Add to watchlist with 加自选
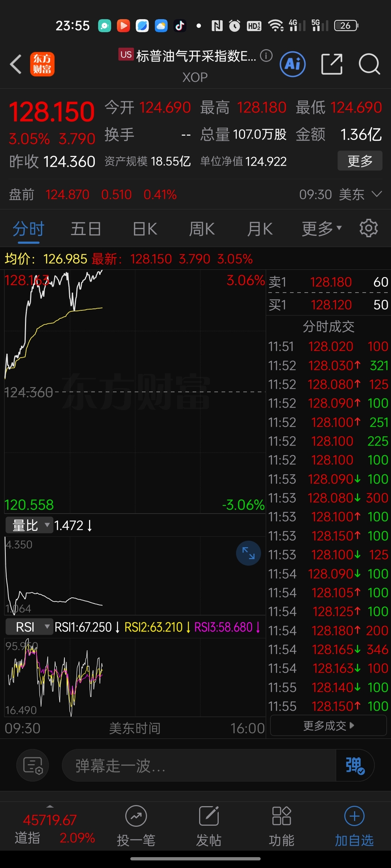Screen dimensions: 391x868 point(354,827)
